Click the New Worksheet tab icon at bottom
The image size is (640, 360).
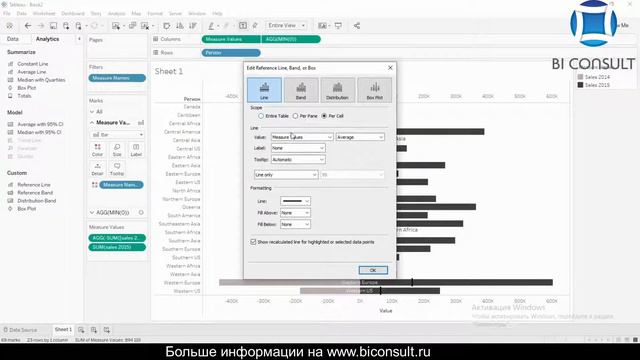point(81,330)
